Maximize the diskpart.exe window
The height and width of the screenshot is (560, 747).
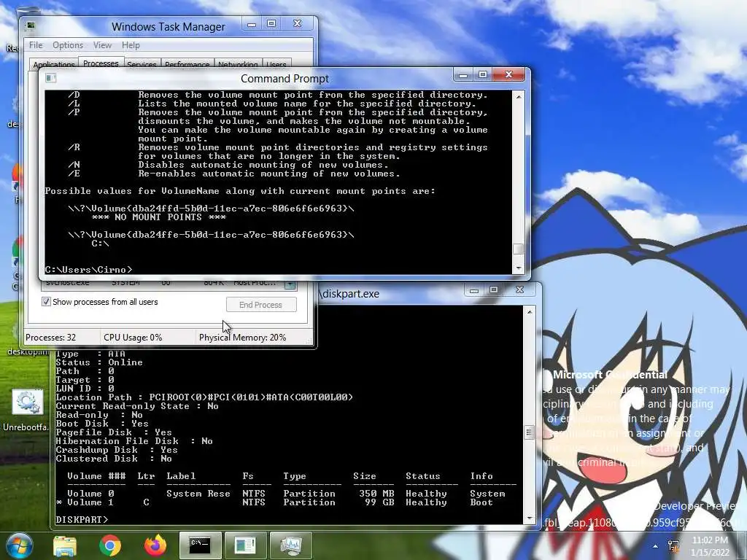[x=494, y=290]
